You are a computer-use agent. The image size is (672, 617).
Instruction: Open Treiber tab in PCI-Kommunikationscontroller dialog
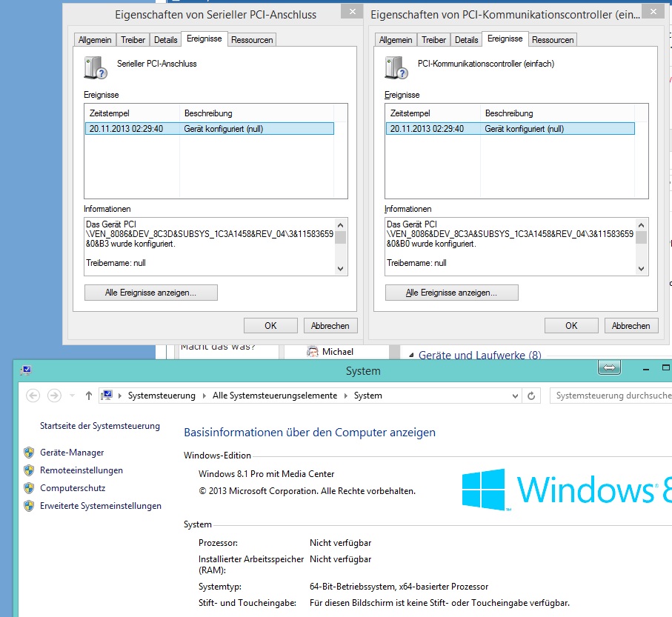coord(433,40)
